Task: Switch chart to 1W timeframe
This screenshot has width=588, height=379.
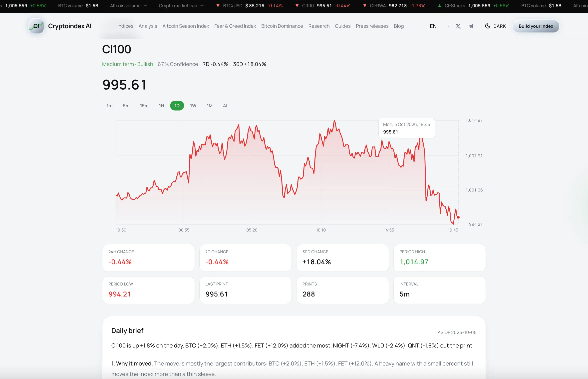Action: point(193,105)
